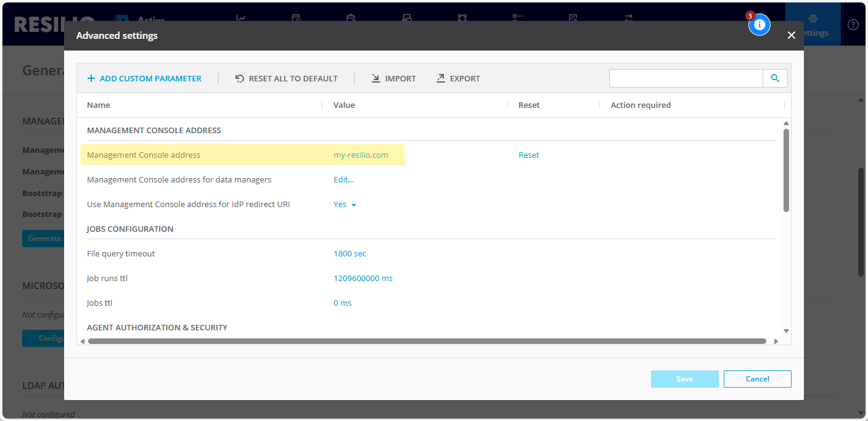This screenshot has height=421, width=868.
Task: Click the Export toolbar button
Action: (x=458, y=78)
